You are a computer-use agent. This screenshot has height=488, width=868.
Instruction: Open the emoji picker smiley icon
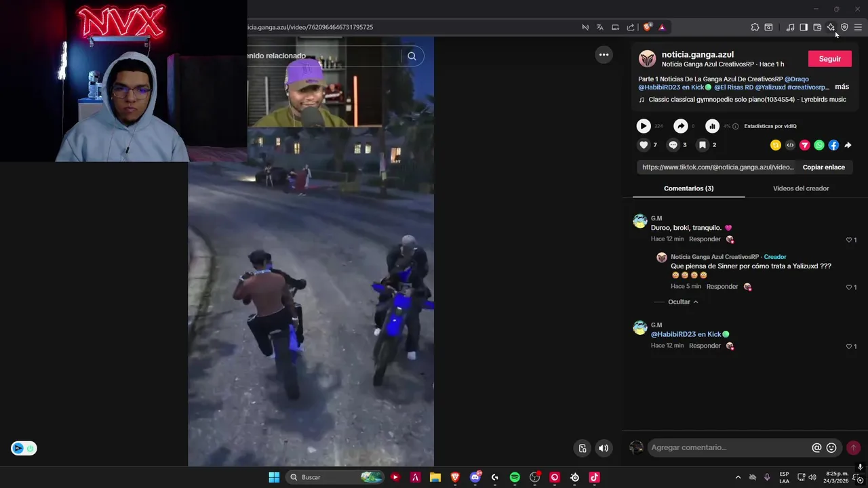pyautogui.click(x=831, y=448)
